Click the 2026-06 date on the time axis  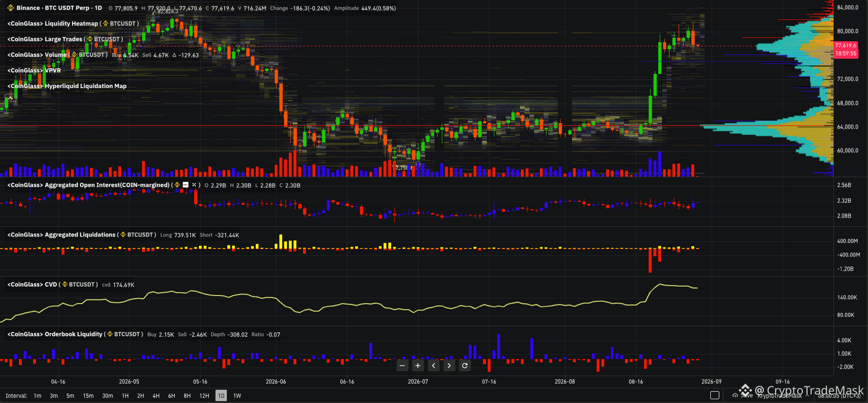click(x=276, y=382)
